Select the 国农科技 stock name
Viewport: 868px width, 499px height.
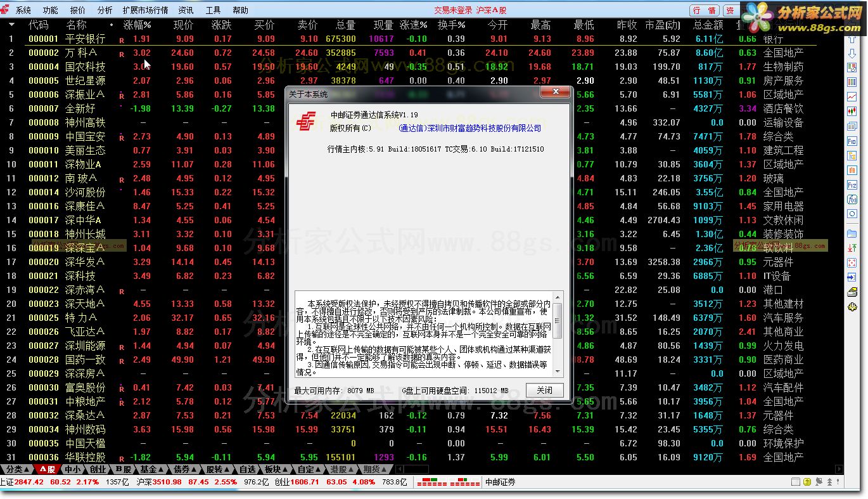(x=86, y=67)
